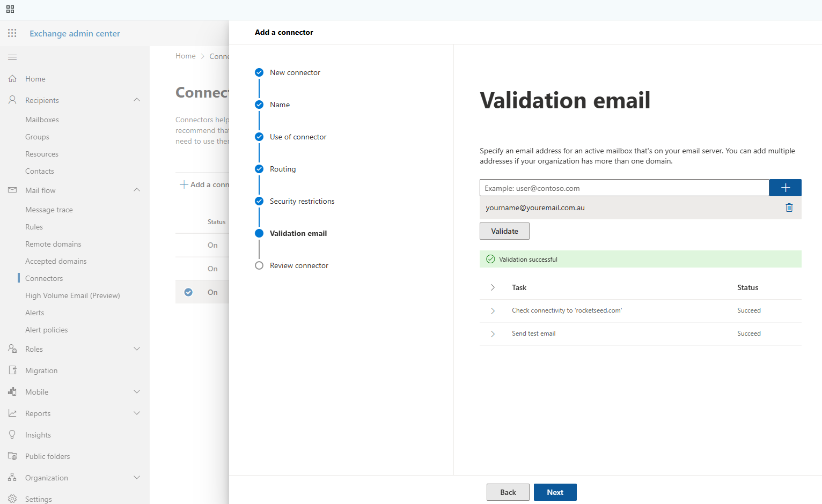Collapse the navigation hamburger menu
The height and width of the screenshot is (504, 822).
click(12, 57)
